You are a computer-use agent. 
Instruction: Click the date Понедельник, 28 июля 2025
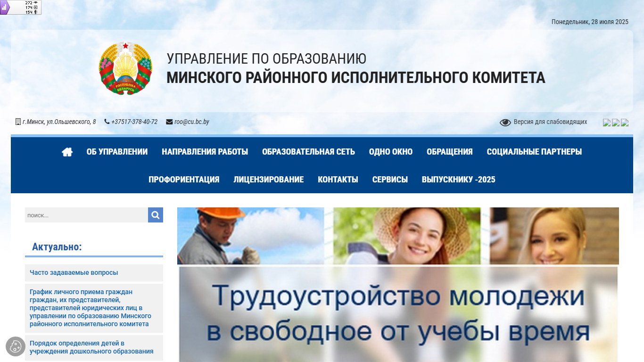[590, 22]
